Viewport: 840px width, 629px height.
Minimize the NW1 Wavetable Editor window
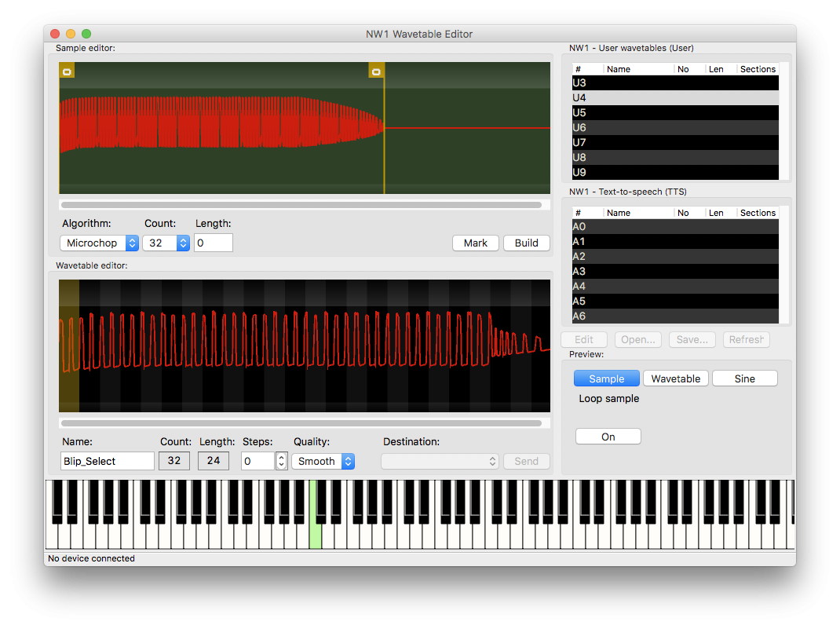click(x=70, y=34)
